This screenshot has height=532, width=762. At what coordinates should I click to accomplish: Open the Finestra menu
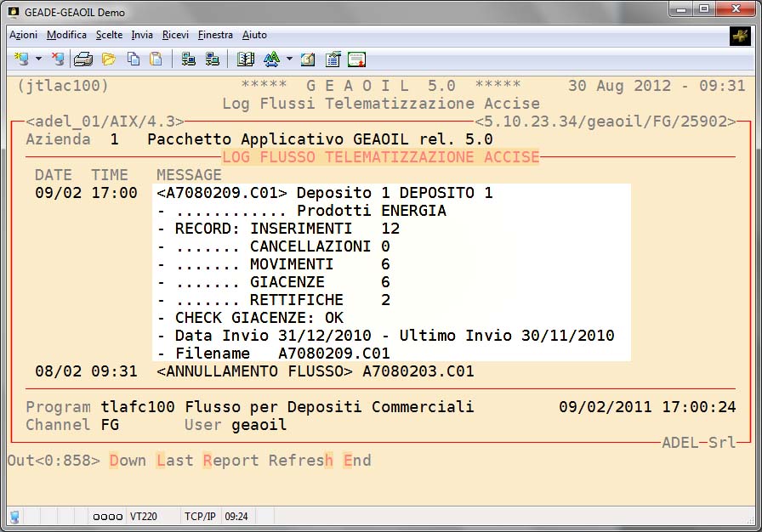pyautogui.click(x=215, y=35)
